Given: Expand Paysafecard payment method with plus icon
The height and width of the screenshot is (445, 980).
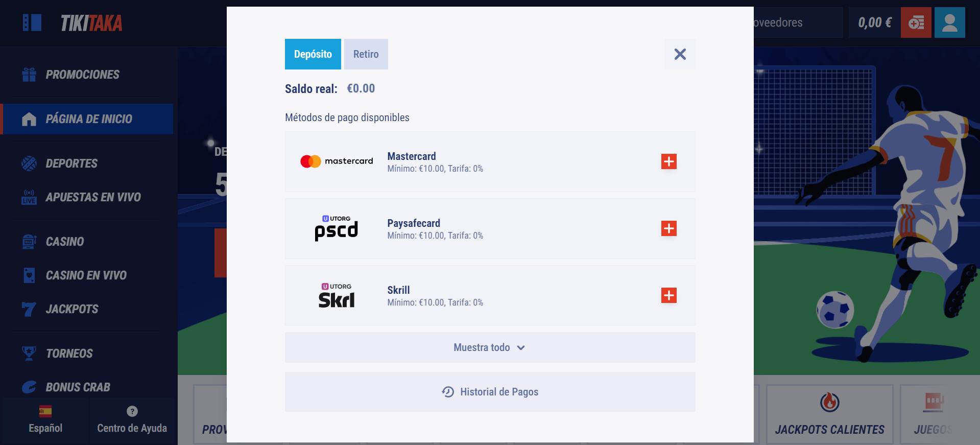Looking at the screenshot, I should pyautogui.click(x=668, y=228).
